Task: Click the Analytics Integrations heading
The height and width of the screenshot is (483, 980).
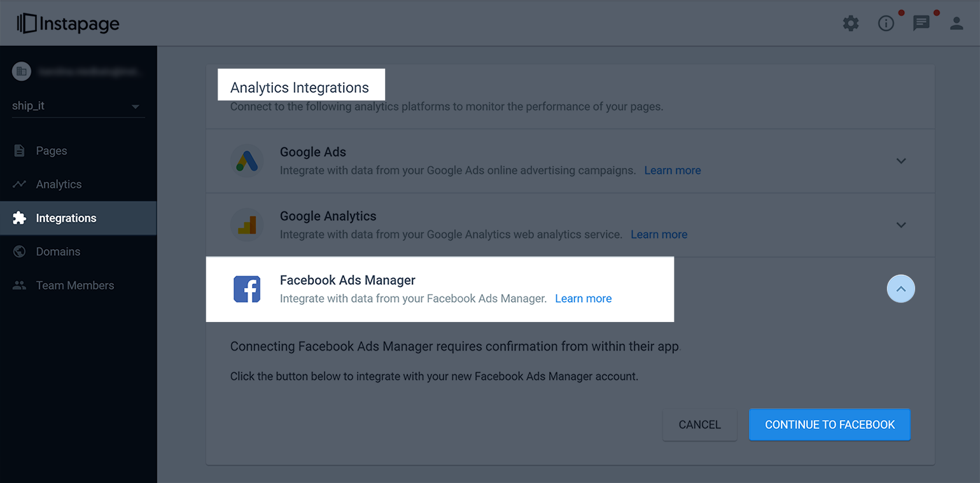Action: pyautogui.click(x=300, y=87)
